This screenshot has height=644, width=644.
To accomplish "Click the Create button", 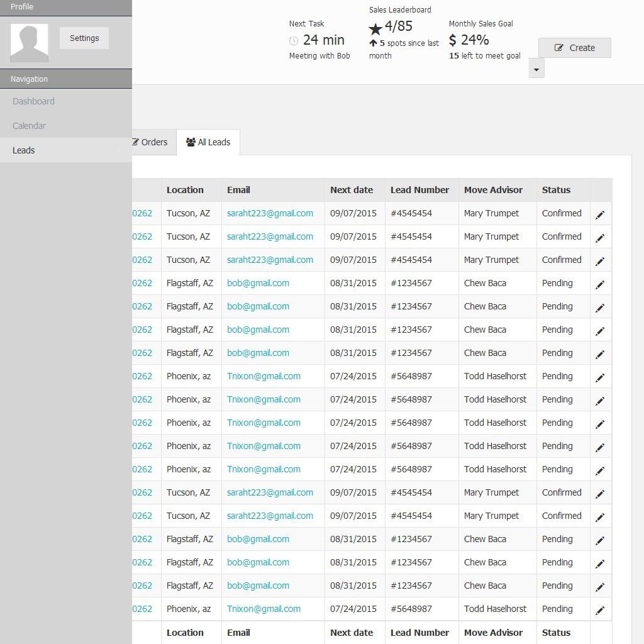I will click(574, 48).
